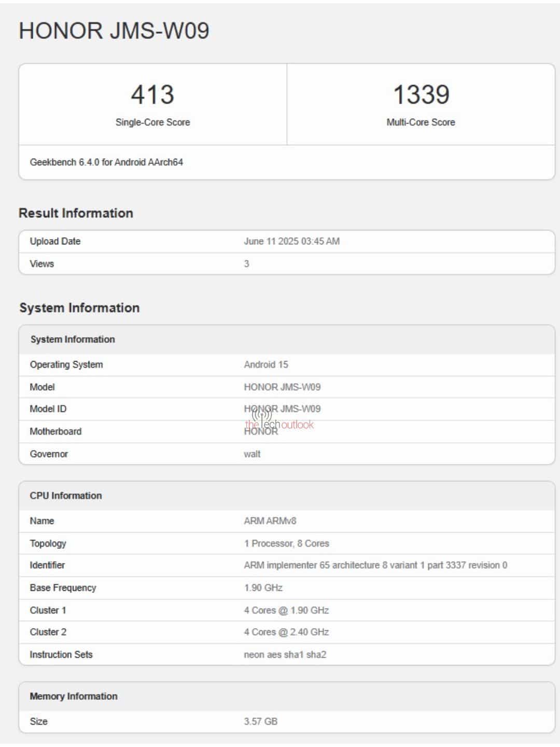Click the Cluster 2 value 4 Cores @ 2.40 GHz
The width and height of the screenshot is (560, 747).
[286, 632]
